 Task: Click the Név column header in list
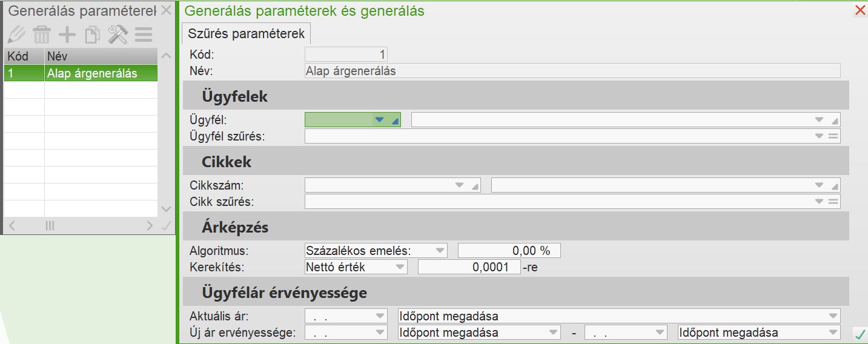tap(101, 56)
